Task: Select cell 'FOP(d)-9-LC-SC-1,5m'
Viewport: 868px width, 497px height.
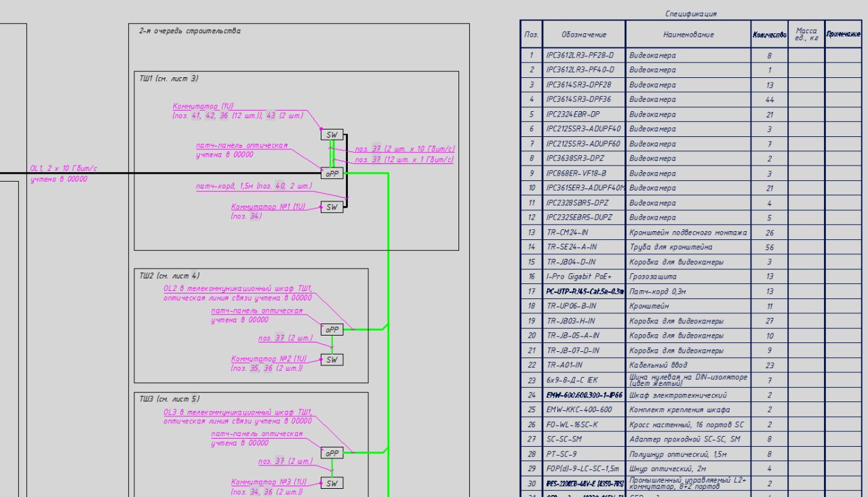Action: [584, 469]
